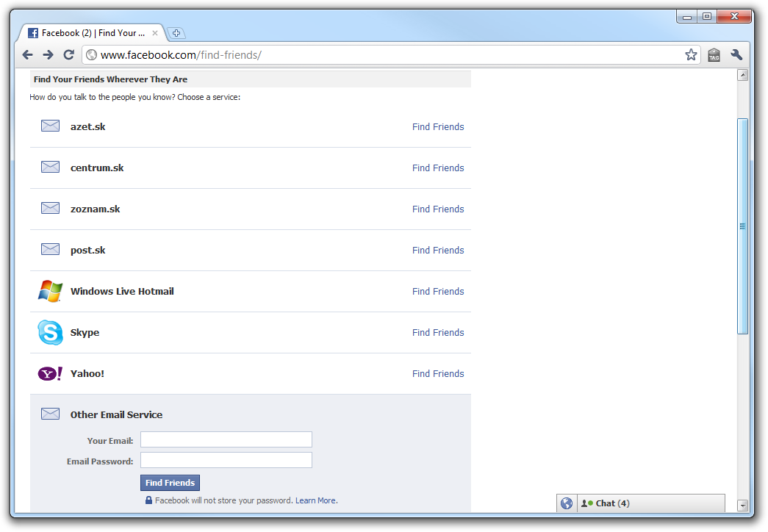Open the notifications globe icon beside Chat
768x532 pixels.
567,503
